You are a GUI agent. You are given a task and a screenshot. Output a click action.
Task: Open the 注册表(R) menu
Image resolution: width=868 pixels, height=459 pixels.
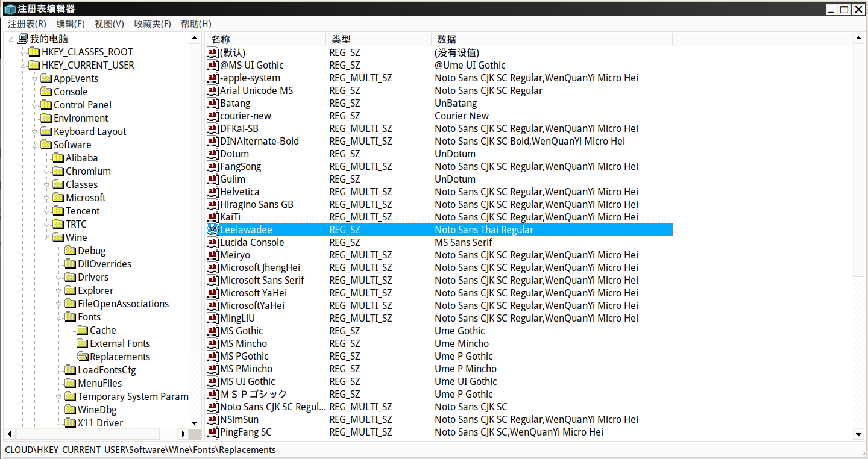pyautogui.click(x=27, y=24)
